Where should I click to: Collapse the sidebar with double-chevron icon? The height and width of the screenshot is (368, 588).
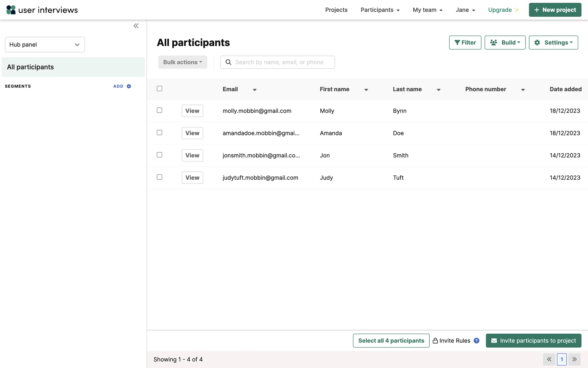tap(136, 26)
